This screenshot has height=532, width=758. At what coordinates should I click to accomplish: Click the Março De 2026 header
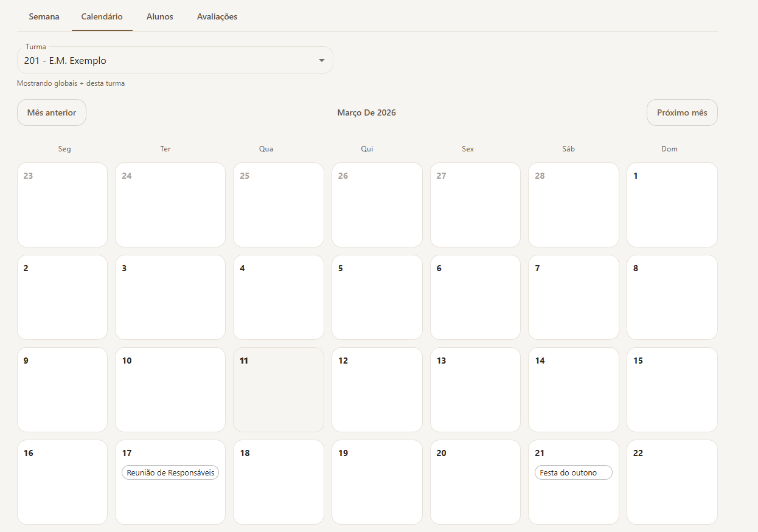366,112
